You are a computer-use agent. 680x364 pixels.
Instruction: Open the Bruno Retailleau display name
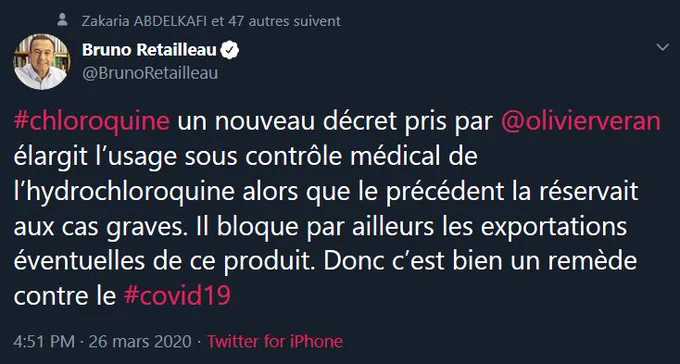149,51
